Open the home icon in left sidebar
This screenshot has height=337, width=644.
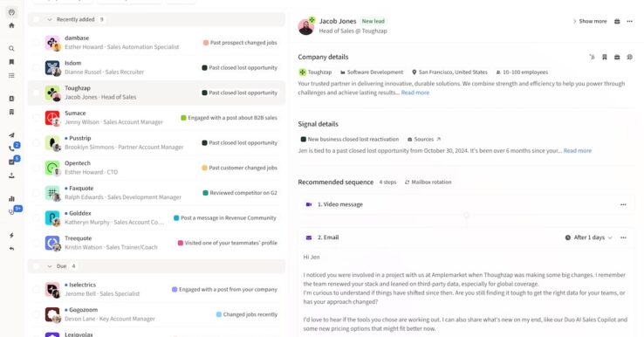coord(11,25)
